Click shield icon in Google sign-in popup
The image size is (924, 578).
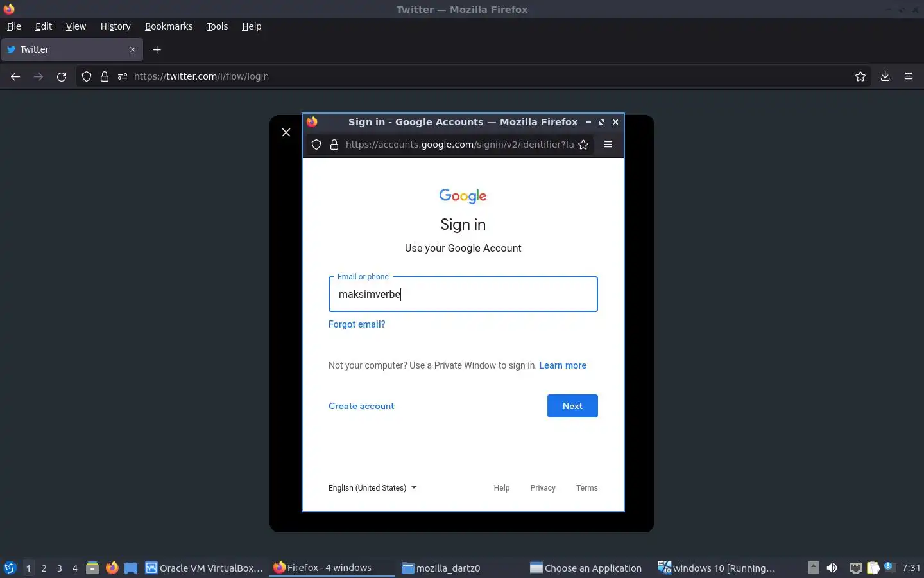316,144
